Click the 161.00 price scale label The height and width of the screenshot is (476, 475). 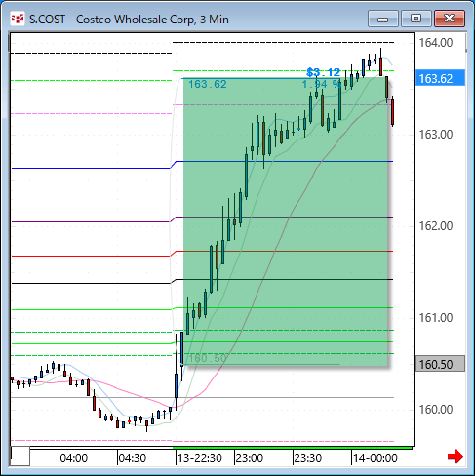(436, 318)
